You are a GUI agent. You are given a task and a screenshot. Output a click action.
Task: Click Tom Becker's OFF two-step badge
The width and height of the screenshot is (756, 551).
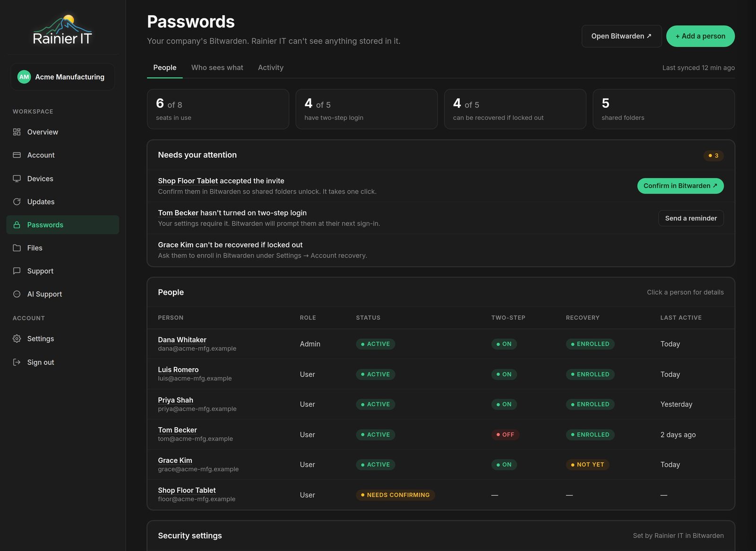pyautogui.click(x=505, y=435)
